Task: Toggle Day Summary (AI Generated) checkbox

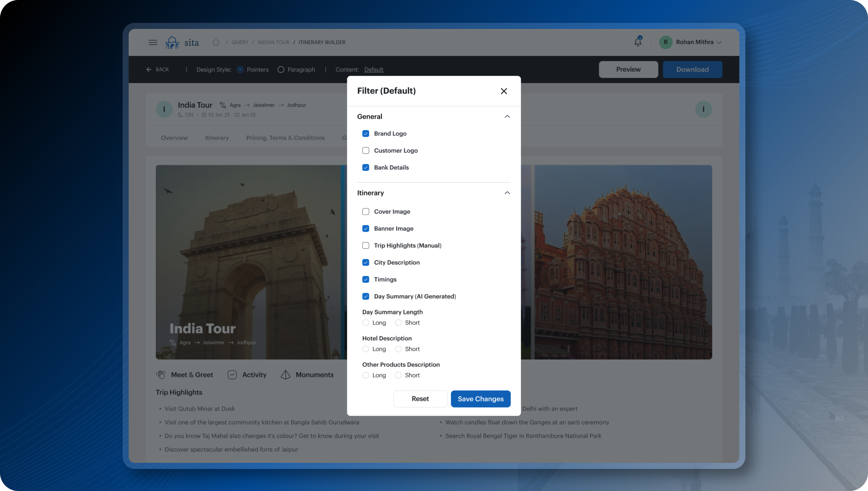Action: pyautogui.click(x=366, y=297)
